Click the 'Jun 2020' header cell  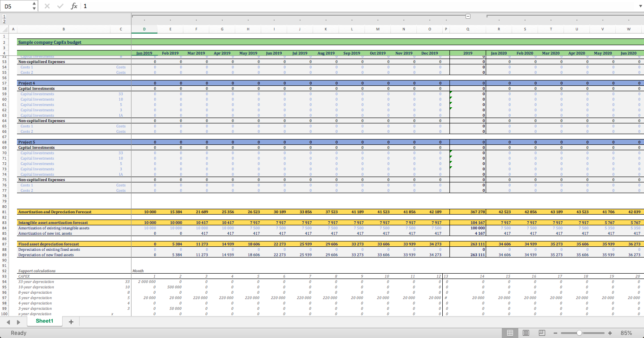click(x=628, y=53)
